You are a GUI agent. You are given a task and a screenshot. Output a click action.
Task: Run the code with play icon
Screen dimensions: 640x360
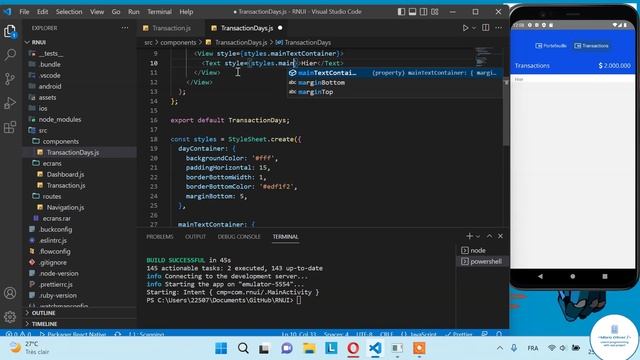pos(465,28)
